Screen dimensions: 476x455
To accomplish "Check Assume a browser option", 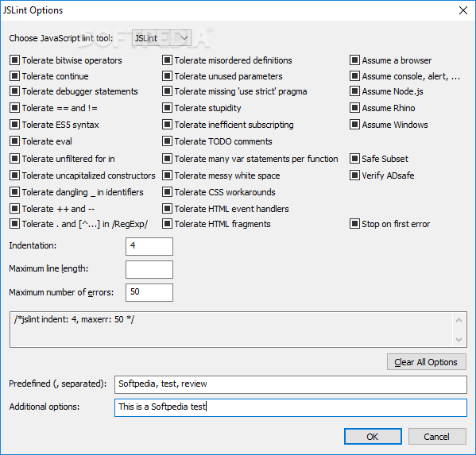I will pos(354,60).
